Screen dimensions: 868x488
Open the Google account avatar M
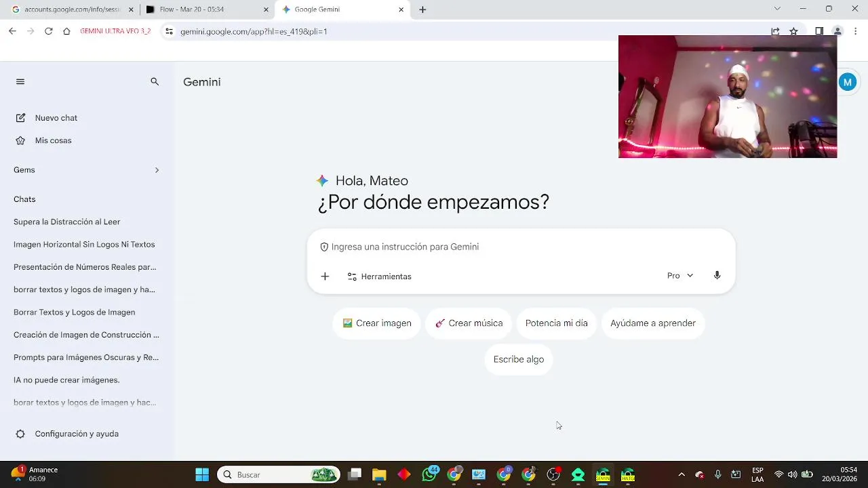(x=848, y=83)
